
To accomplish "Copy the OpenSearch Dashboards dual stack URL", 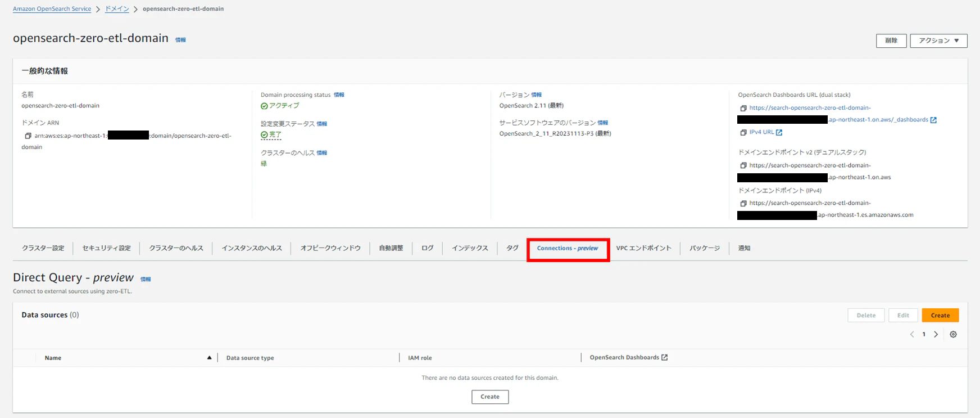I will point(743,108).
